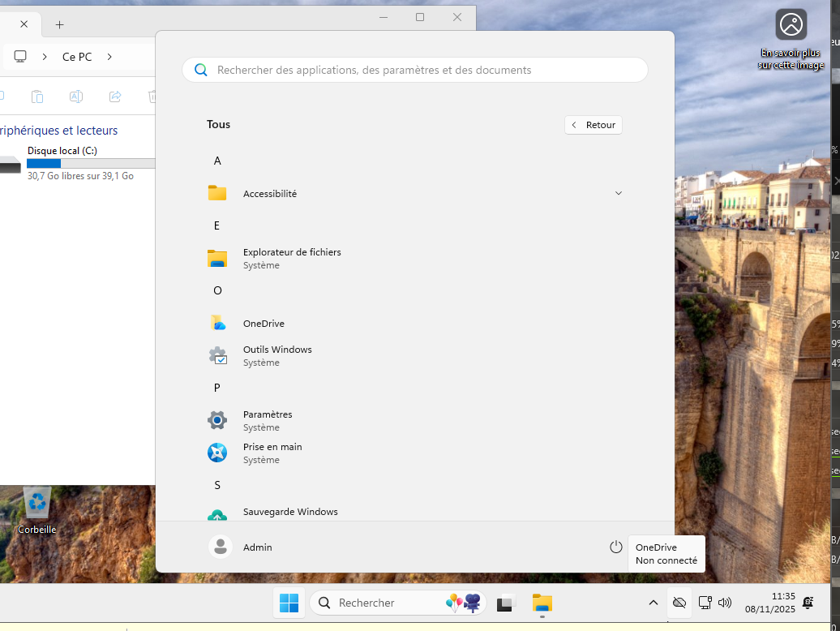The width and height of the screenshot is (840, 631).
Task: Click the Disque local (C:) usage bar
Action: pyautogui.click(x=91, y=163)
